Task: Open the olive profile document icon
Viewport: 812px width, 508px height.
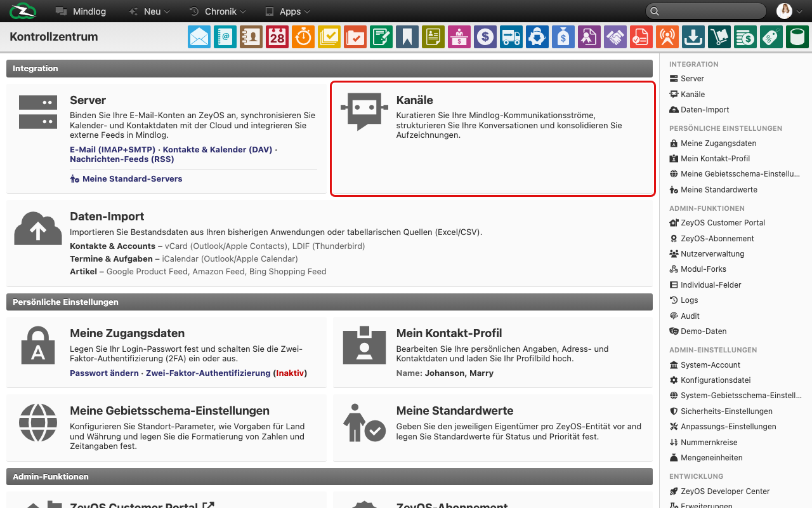Action: click(433, 37)
